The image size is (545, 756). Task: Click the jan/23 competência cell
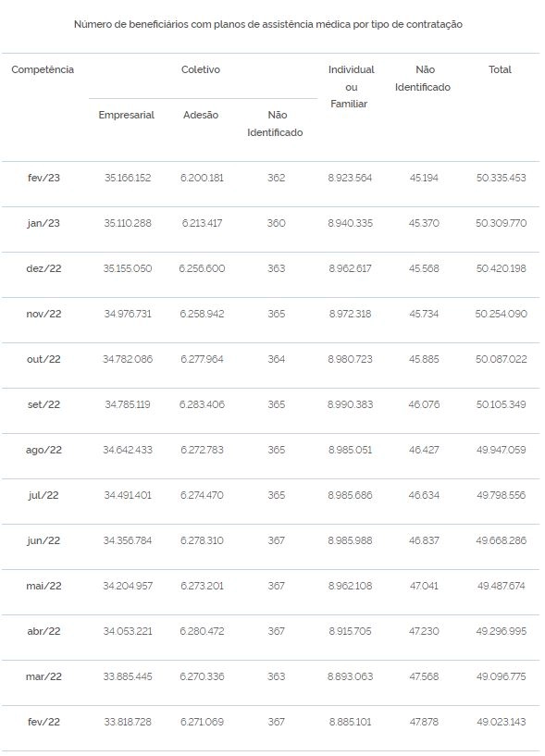click(x=43, y=223)
